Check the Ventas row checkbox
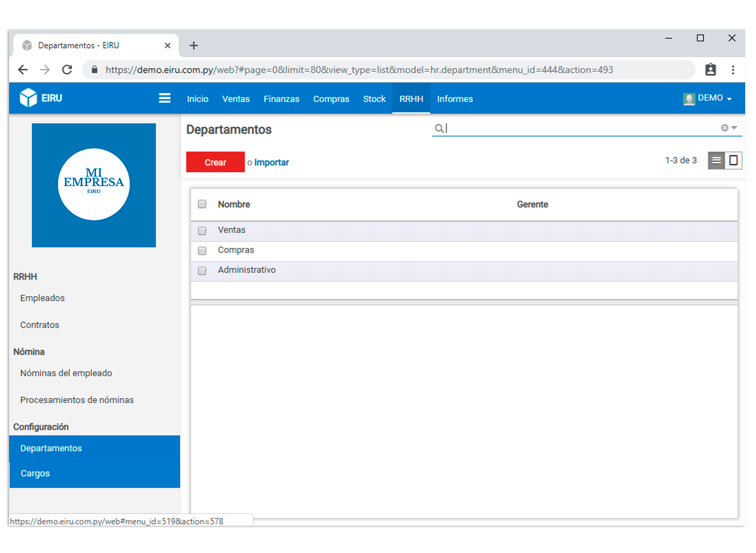The image size is (756, 553). pos(202,230)
